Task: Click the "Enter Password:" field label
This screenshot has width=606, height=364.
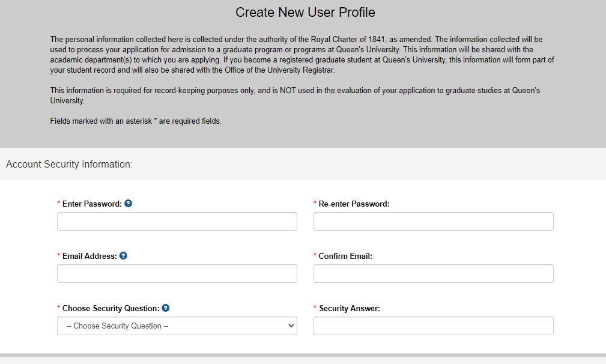Action: 92,204
